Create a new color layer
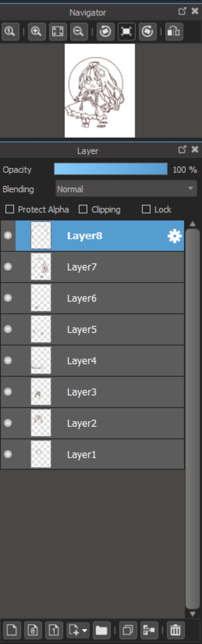Image resolution: width=202 pixels, height=644 pixels. [x=12, y=630]
